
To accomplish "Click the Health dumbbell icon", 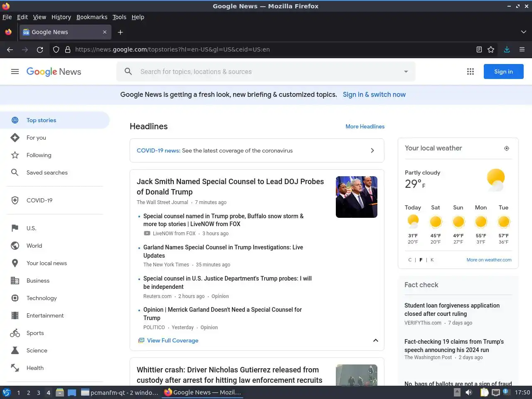I will (x=15, y=368).
